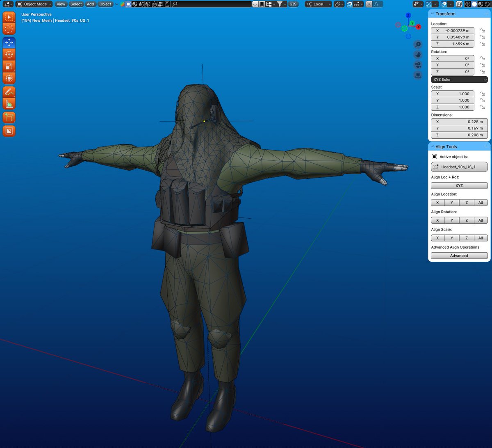492x448 pixels.
Task: Open the Add menu
Action: [91, 4]
